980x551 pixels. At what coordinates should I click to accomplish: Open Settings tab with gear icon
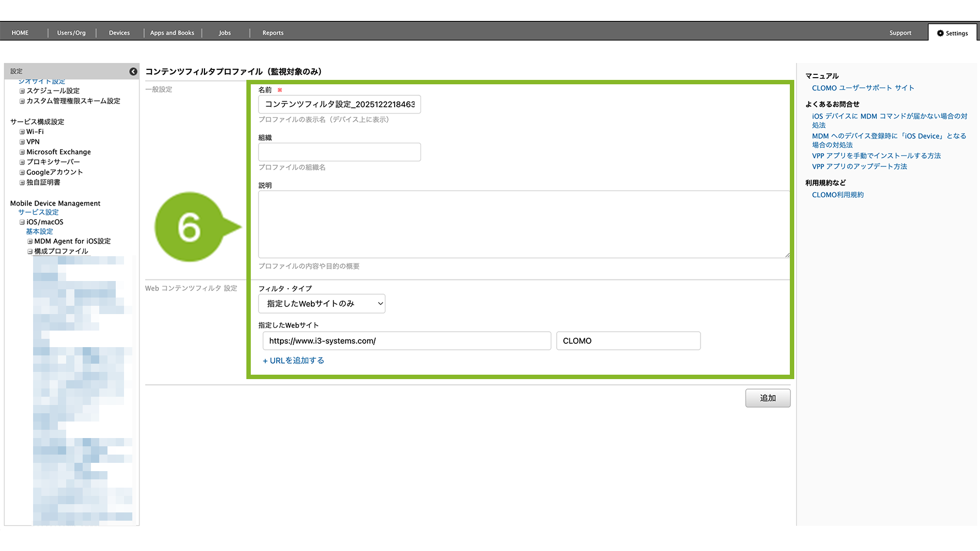click(x=952, y=33)
